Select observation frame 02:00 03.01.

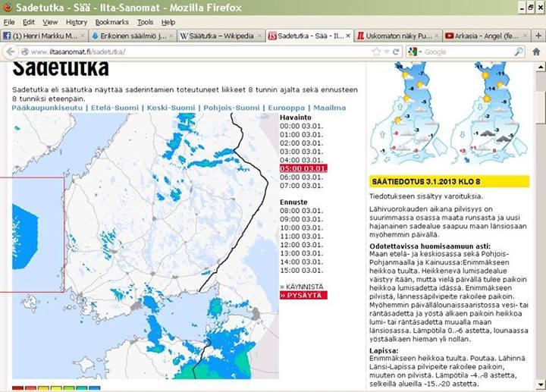[x=302, y=143]
